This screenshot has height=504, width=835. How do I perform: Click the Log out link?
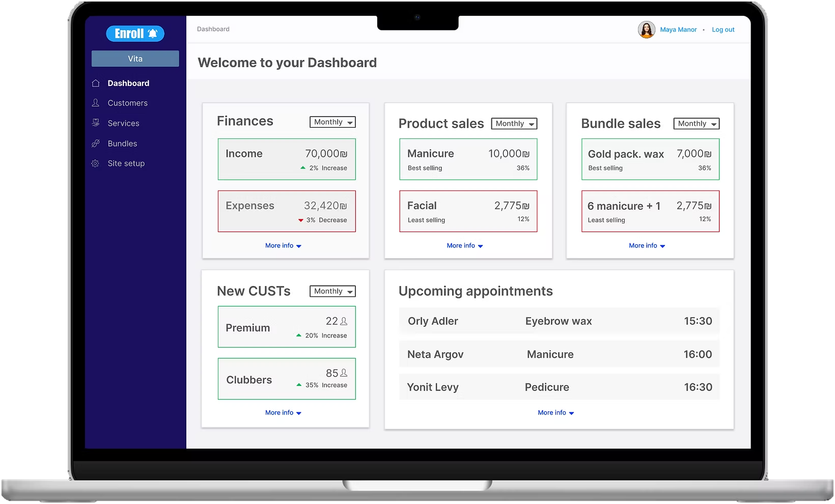[723, 30]
